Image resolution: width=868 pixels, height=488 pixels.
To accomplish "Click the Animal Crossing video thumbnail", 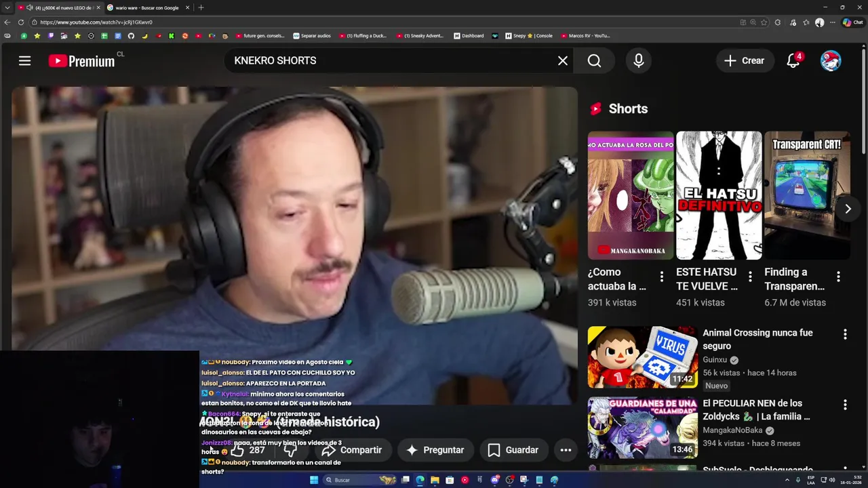I will tap(642, 357).
